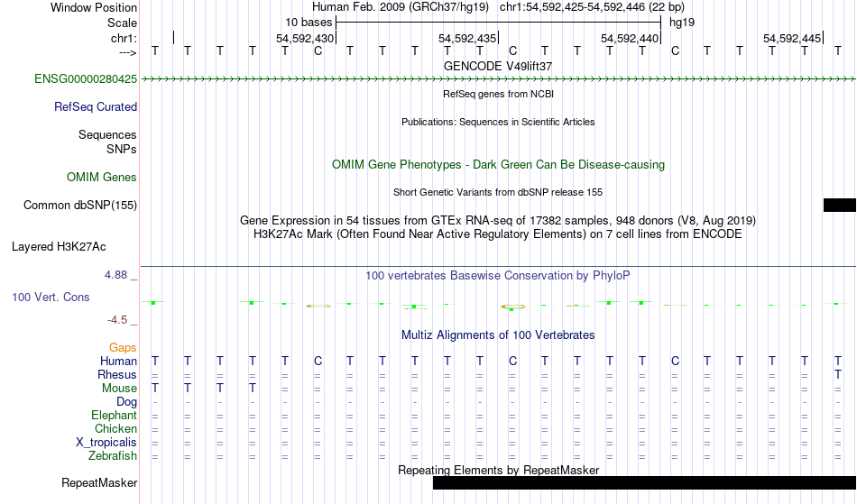Click the ENSG00000280425 gene track label

pos(86,79)
